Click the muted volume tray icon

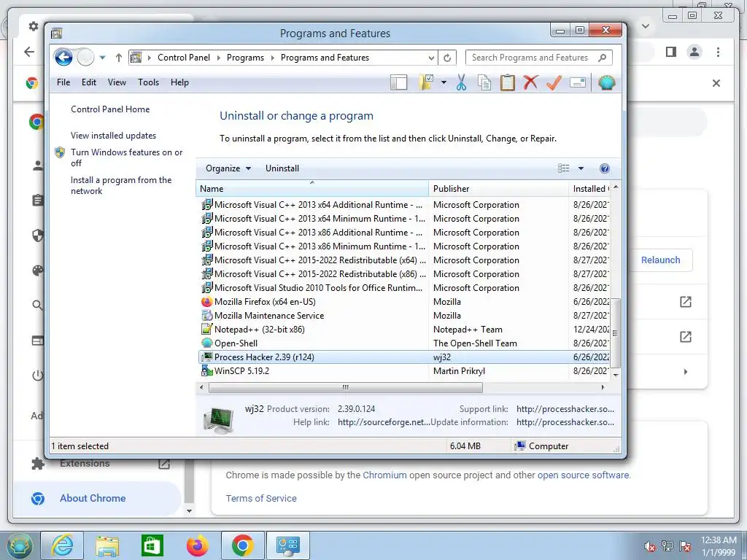click(649, 546)
